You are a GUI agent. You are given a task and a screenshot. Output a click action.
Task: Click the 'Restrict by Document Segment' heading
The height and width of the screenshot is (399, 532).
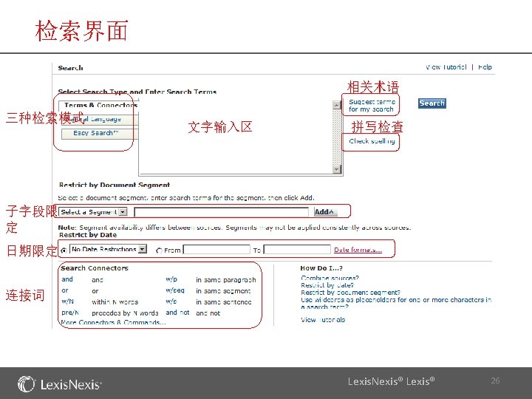[115, 185]
